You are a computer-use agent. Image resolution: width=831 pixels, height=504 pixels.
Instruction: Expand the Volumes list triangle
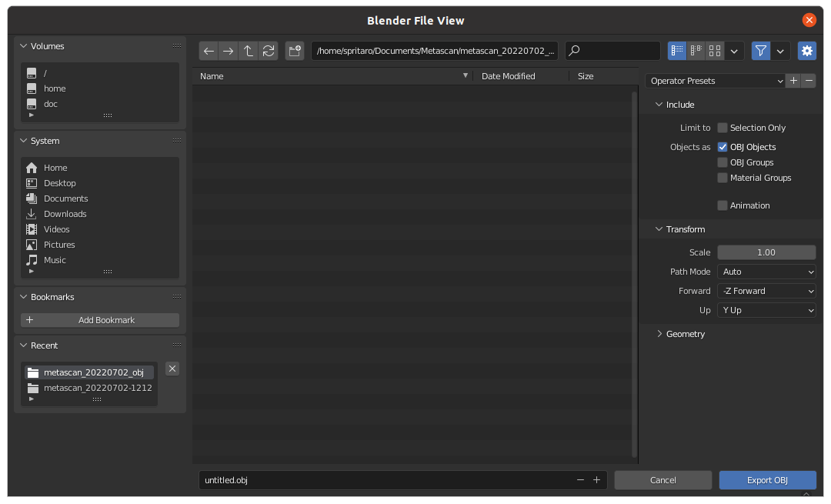[32, 115]
